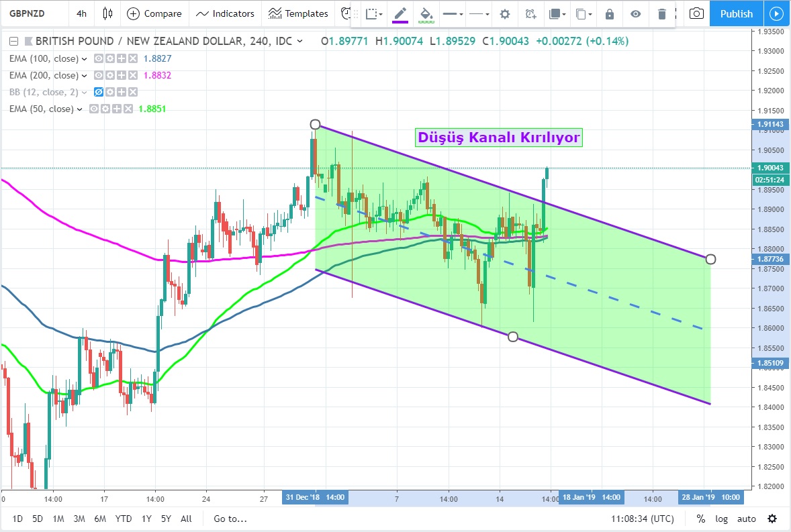The height and width of the screenshot is (532, 791).
Task: Toggle log scale on price axis
Action: click(x=721, y=519)
